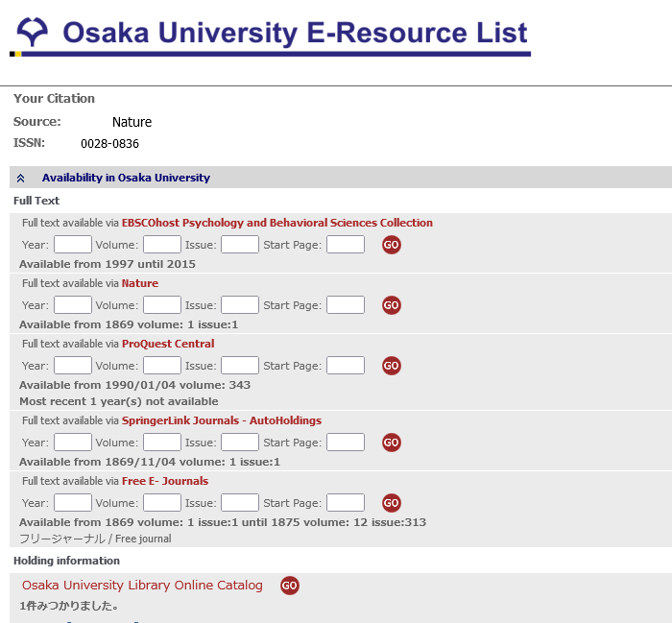The height and width of the screenshot is (623, 672).
Task: Collapse the Availability in Osaka University section
Action: pyautogui.click(x=20, y=179)
